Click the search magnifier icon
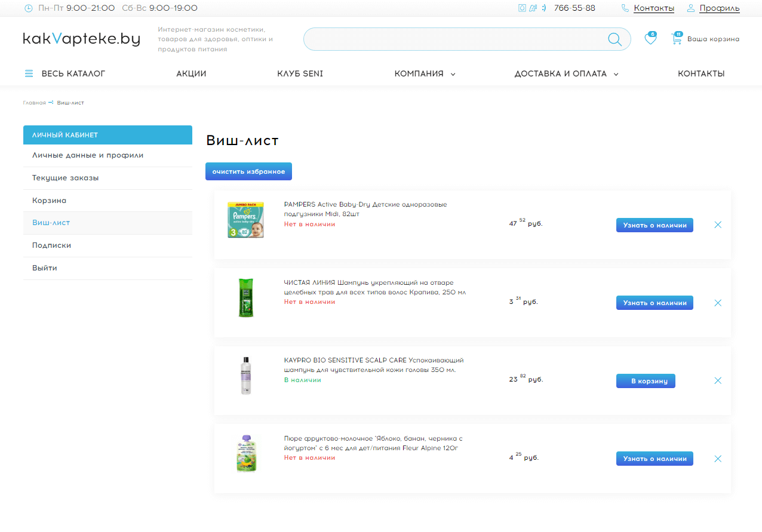Screen dimensions: 762x532 (614, 39)
